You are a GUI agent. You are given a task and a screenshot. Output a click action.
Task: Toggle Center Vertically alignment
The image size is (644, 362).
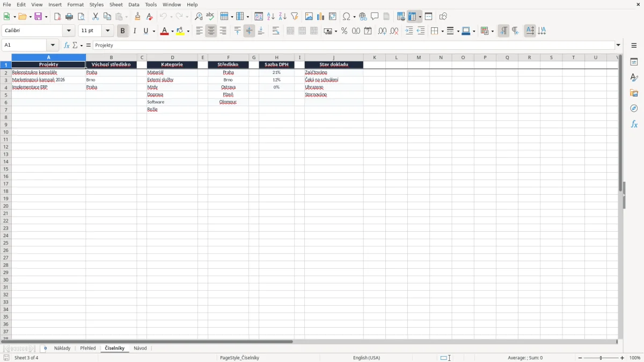pos(249,31)
